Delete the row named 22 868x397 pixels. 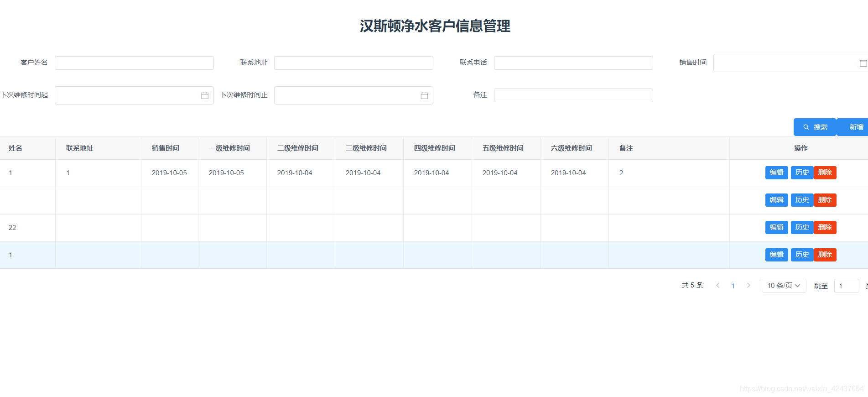pos(825,227)
